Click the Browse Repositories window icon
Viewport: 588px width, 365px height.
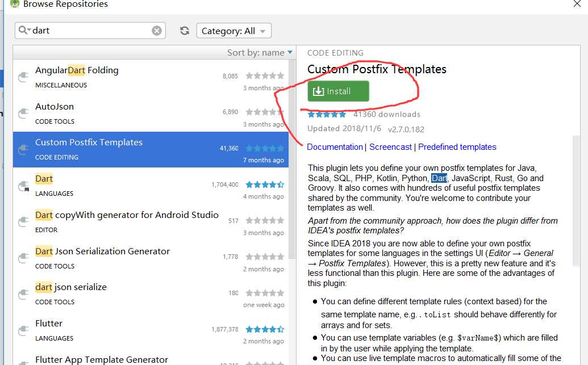point(14,4)
